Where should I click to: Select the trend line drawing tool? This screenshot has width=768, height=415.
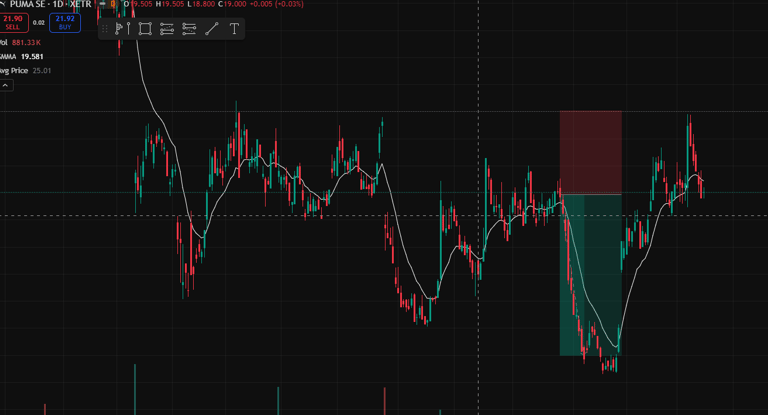[x=212, y=28]
